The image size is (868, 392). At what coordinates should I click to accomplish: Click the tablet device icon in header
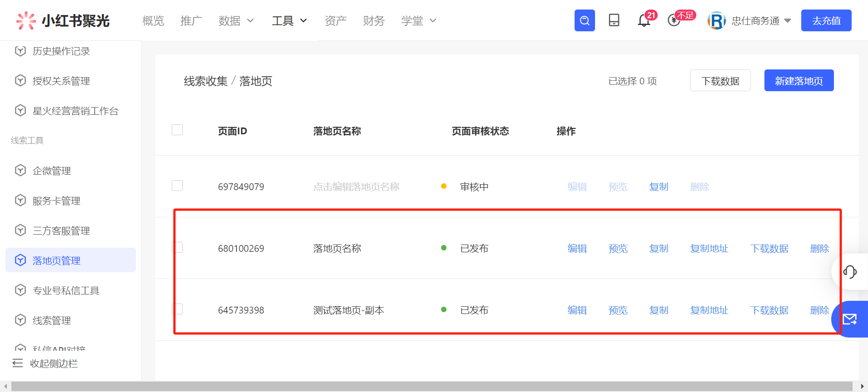614,20
